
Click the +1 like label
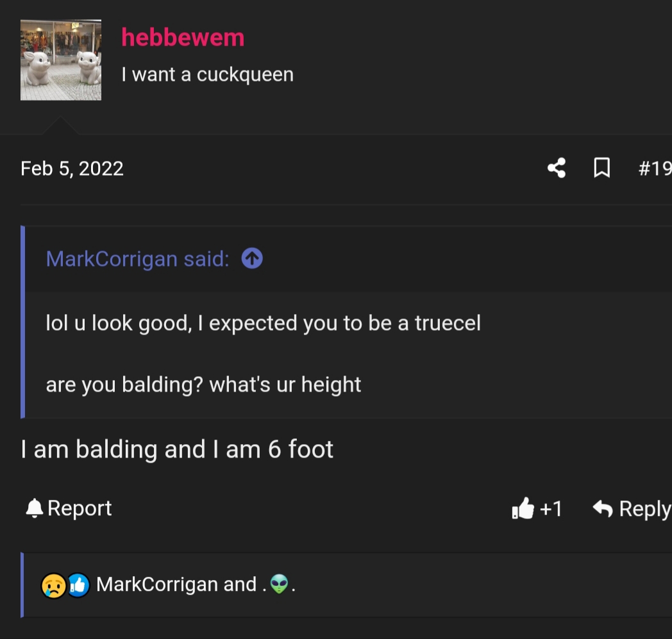(551, 509)
